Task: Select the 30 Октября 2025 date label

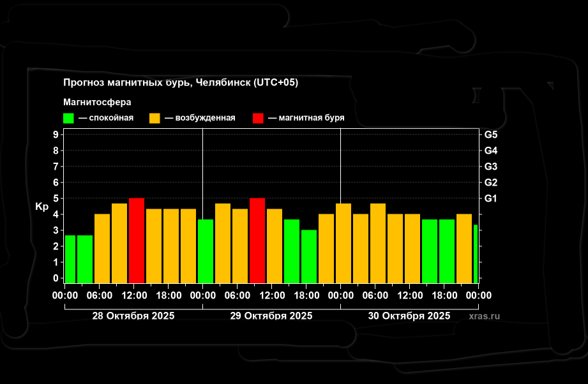Action: pos(409,316)
